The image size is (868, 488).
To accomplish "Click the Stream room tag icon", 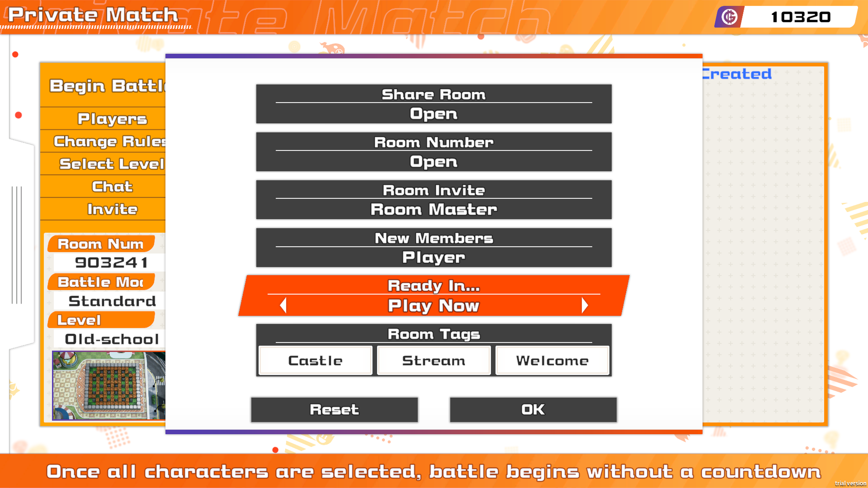I will point(433,361).
